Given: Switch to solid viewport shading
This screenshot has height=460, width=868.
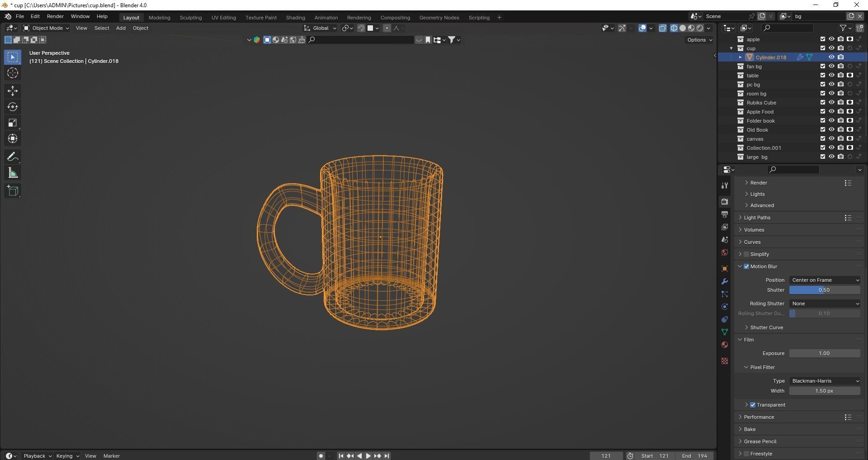Looking at the screenshot, I should click(x=683, y=28).
